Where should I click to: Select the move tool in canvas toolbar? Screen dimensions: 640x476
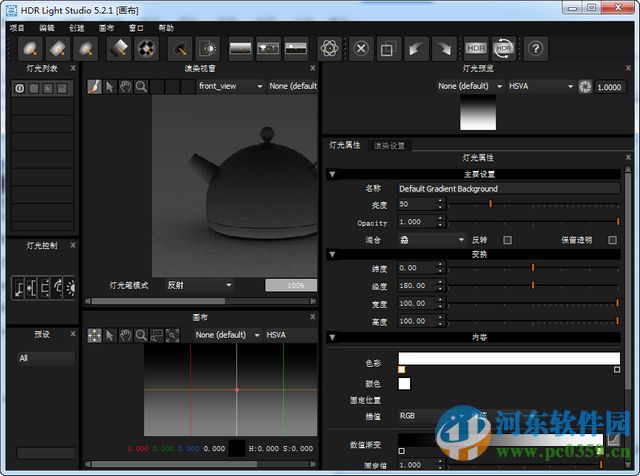[94, 336]
